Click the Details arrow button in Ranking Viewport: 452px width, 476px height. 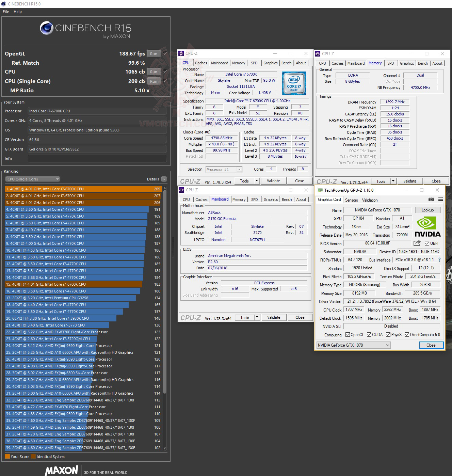pos(164,179)
